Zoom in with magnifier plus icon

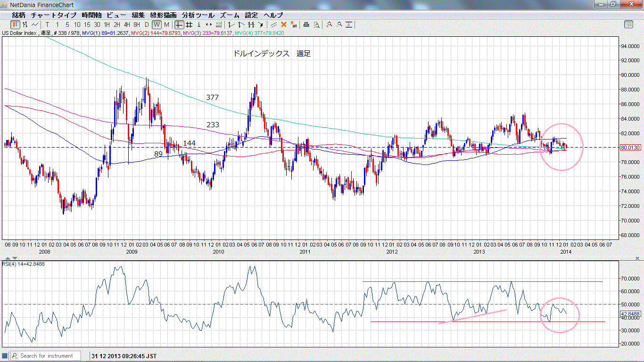click(329, 25)
